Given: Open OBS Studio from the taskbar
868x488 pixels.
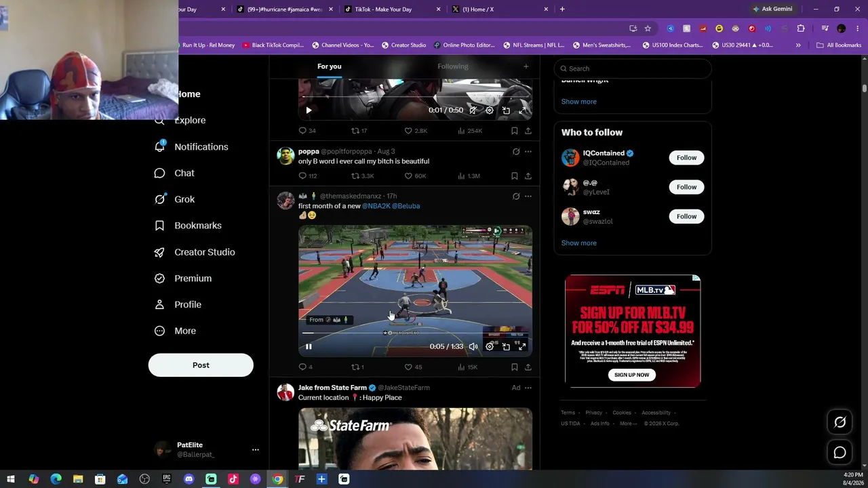Looking at the screenshot, I should point(144,479).
